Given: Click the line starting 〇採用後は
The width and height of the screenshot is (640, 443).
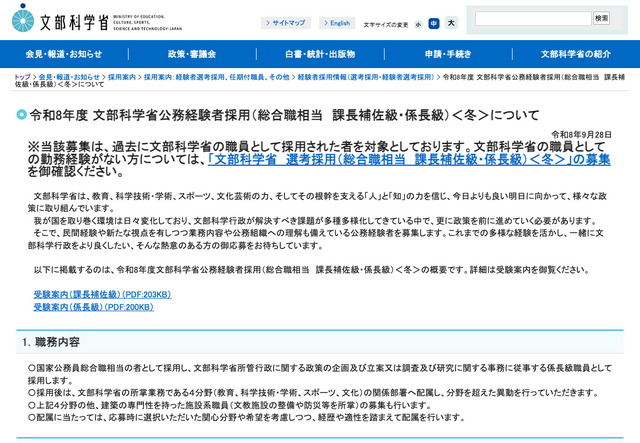Looking at the screenshot, I should pyautogui.click(x=314, y=393).
